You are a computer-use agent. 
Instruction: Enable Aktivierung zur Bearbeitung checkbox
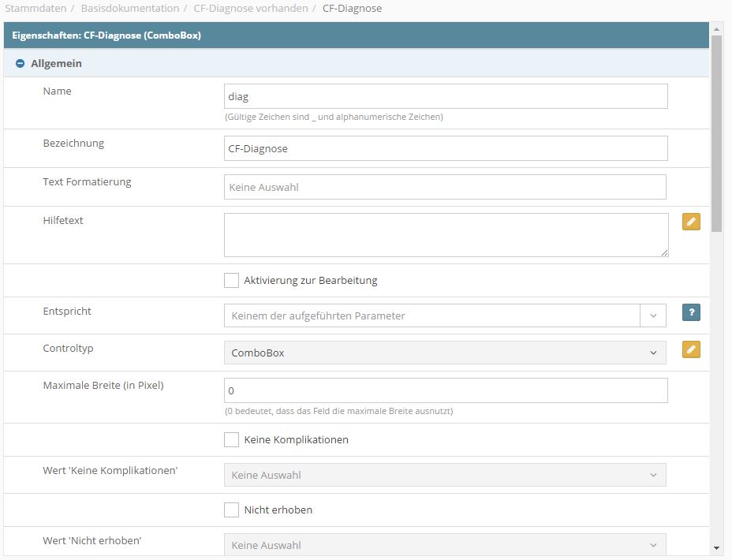(x=231, y=281)
